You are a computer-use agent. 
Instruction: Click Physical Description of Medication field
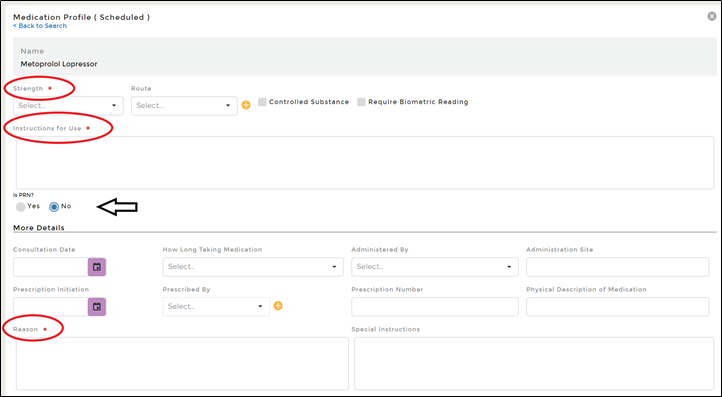(617, 307)
